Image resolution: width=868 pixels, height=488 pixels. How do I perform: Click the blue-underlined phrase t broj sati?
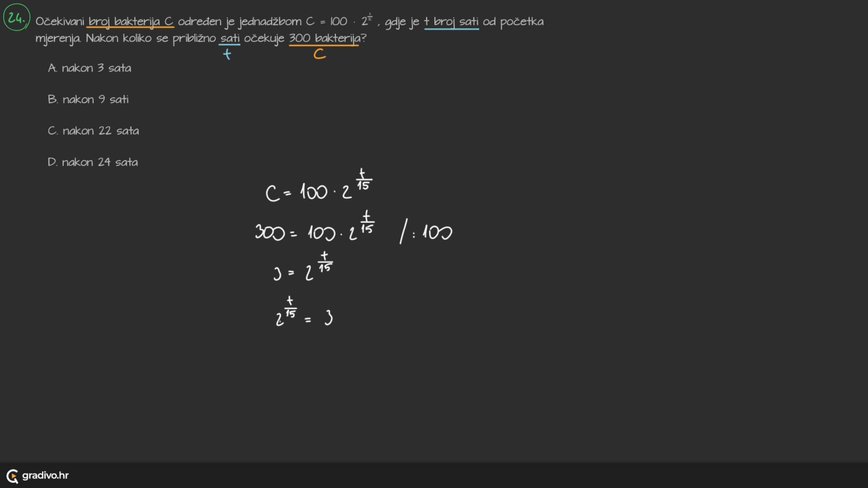click(451, 22)
